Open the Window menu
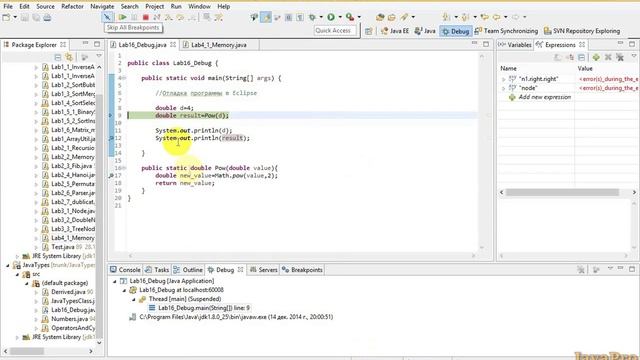Screen dimensions: 640x360 pos(199,7)
